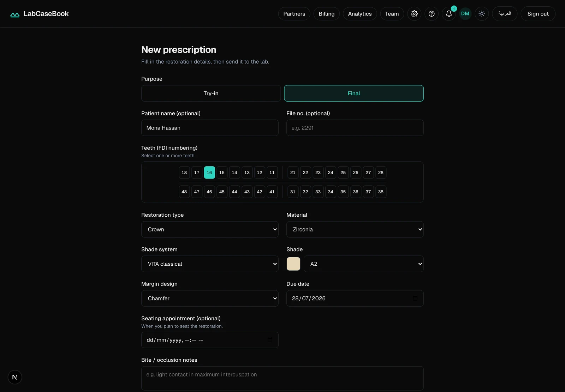Select tooth 42

(x=260, y=192)
